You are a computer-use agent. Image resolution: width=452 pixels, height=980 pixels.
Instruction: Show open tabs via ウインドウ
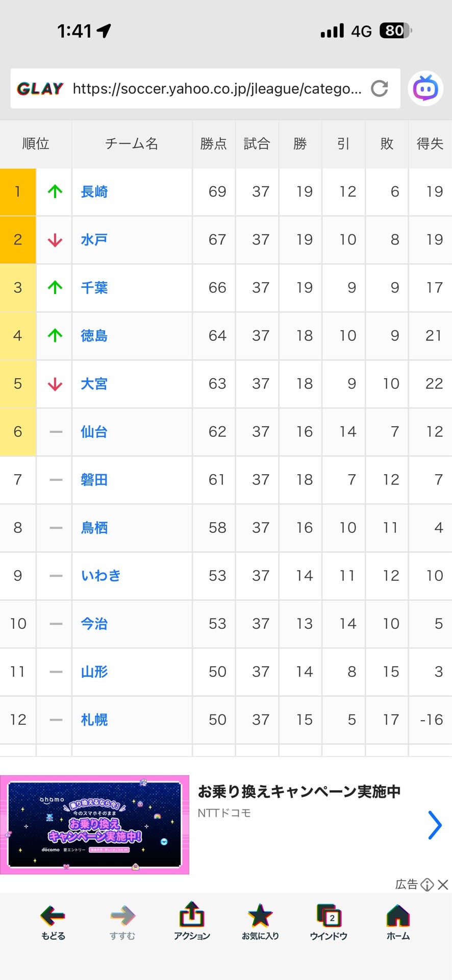[x=329, y=922]
